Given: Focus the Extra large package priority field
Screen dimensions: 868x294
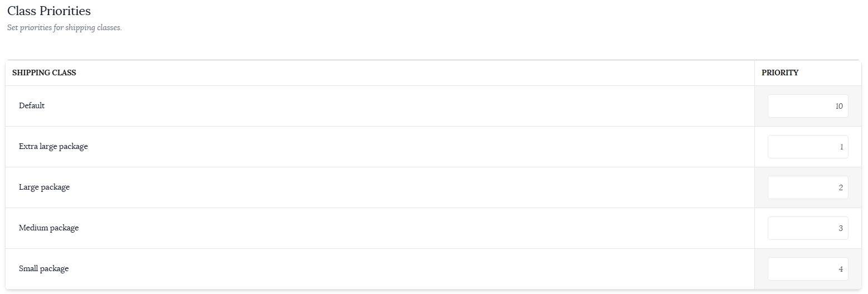Looking at the screenshot, I should coord(808,147).
